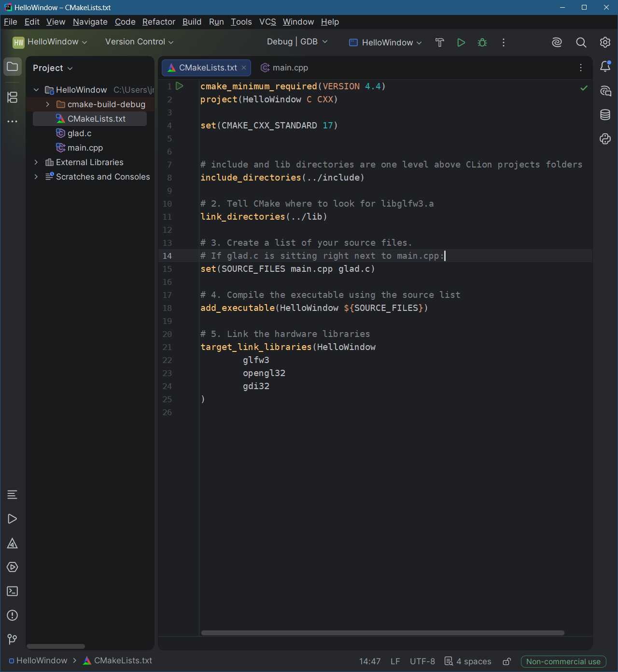Click the opengl32 library entry

tap(264, 373)
